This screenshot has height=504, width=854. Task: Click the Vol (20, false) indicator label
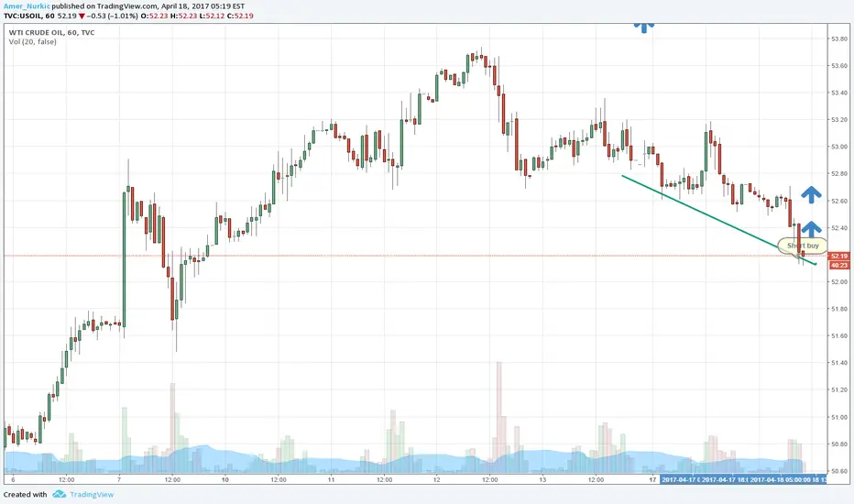[x=32, y=42]
